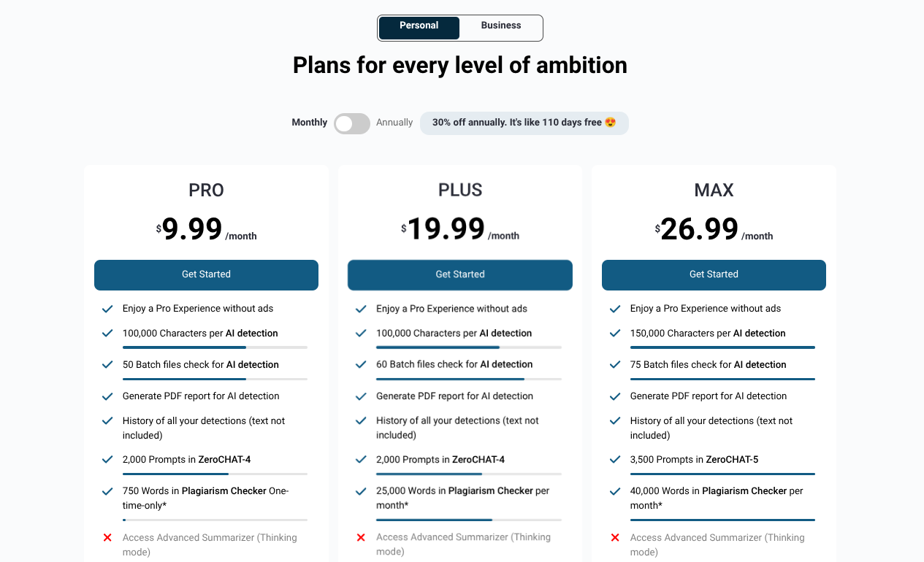This screenshot has width=924, height=562.
Task: Click Get Started for PLUS plan
Action: coord(460,275)
